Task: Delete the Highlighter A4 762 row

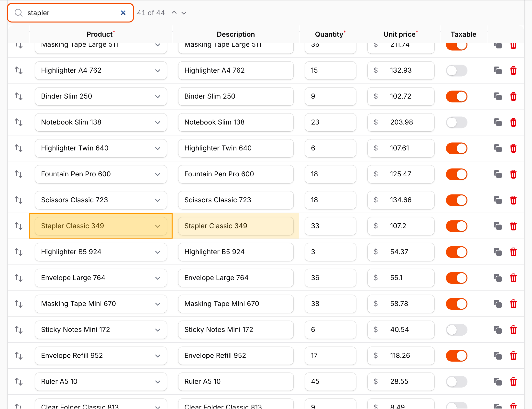Action: coord(513,70)
